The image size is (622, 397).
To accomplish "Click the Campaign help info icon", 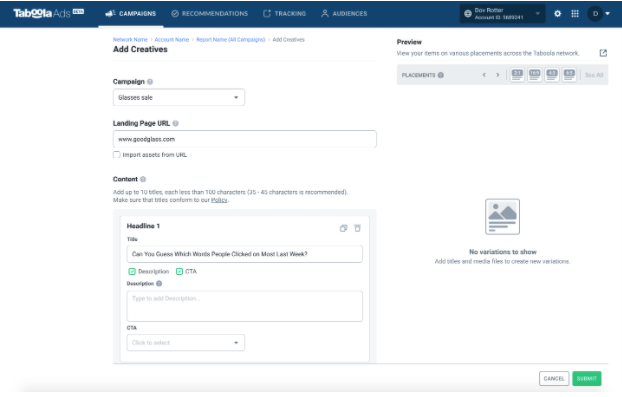I will tap(150, 82).
